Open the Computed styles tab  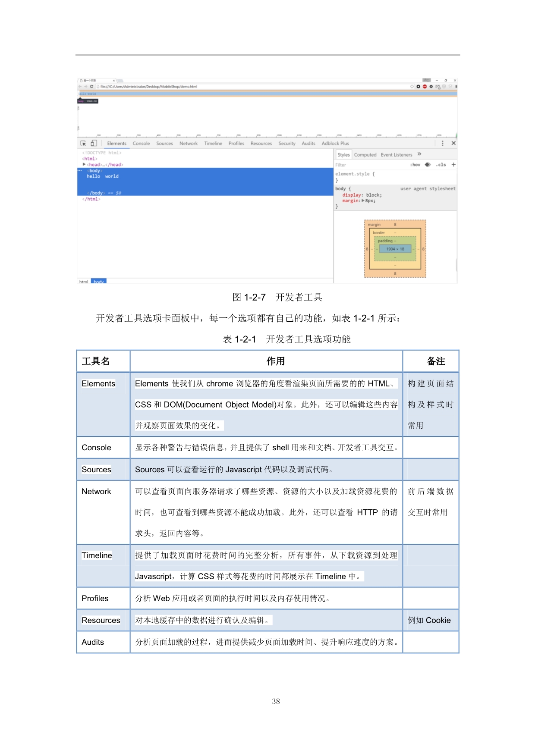(x=365, y=155)
